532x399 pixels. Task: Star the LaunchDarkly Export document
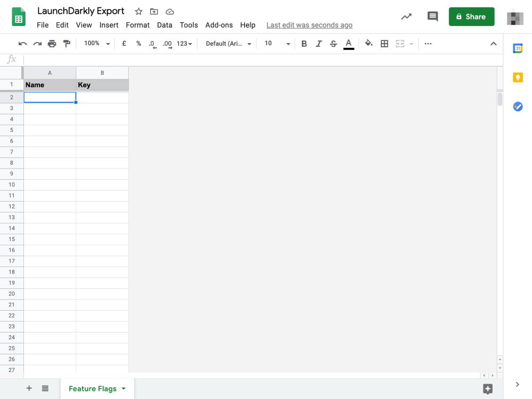coord(138,12)
